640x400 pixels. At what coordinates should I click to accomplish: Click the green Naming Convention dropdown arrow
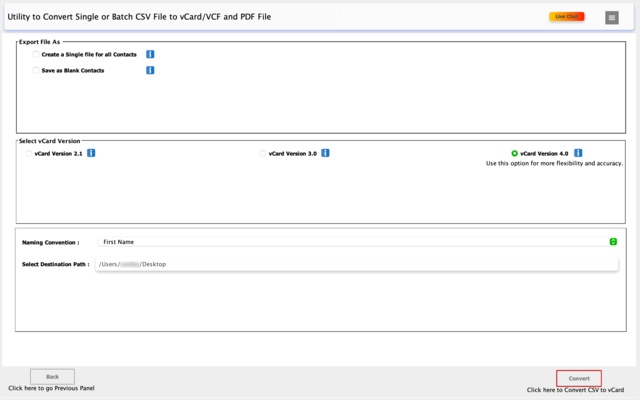613,242
